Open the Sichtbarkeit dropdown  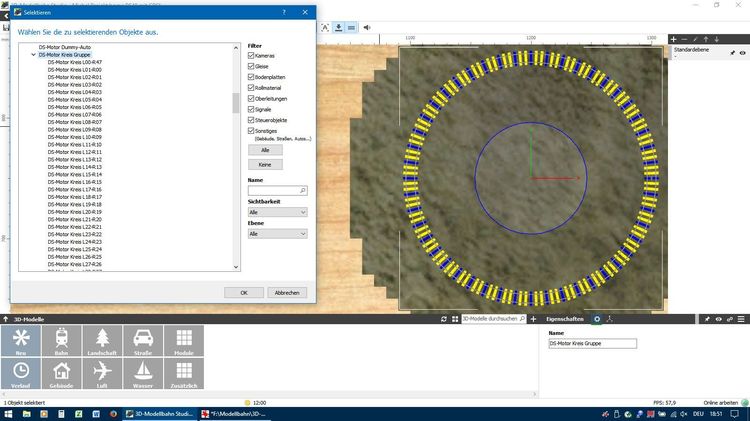[x=277, y=212]
